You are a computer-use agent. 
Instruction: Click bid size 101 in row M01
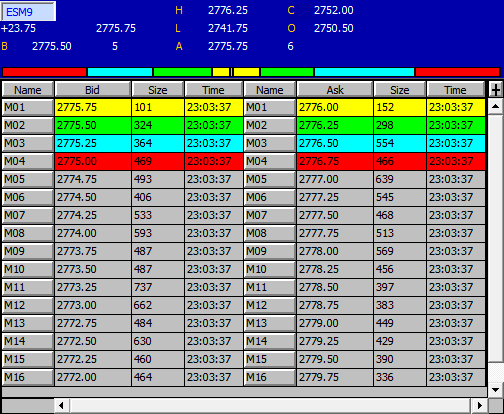pyautogui.click(x=158, y=107)
